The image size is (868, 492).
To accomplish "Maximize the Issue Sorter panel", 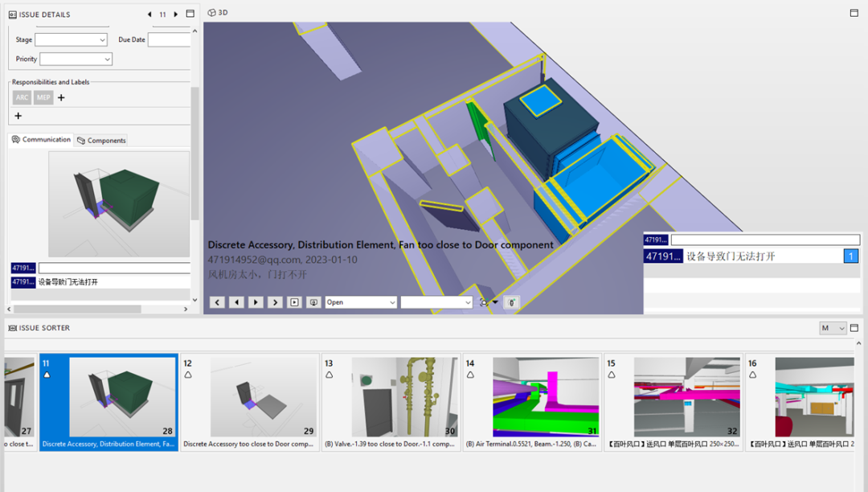I will point(854,328).
